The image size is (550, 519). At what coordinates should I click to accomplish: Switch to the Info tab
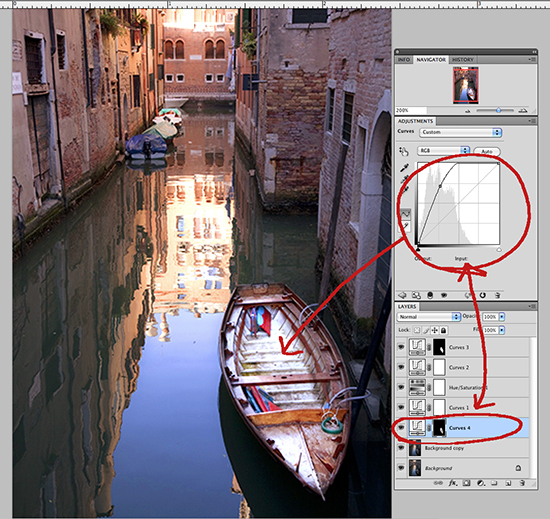click(404, 60)
